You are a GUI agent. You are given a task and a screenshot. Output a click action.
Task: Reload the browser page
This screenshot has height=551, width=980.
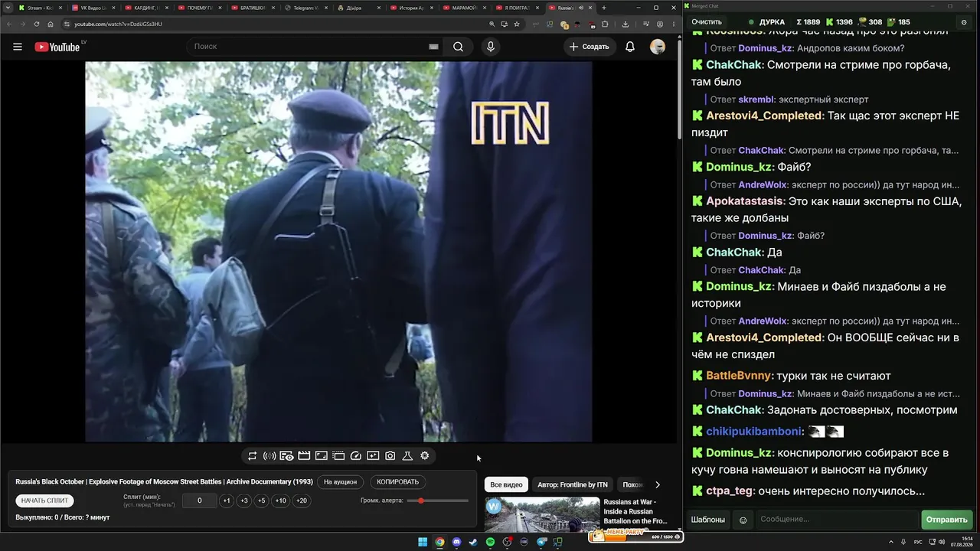(x=36, y=24)
